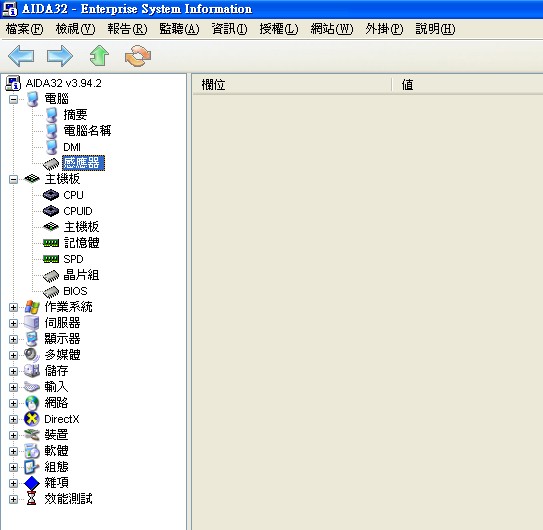Click the 欄位 column header
The height and width of the screenshot is (530, 543).
click(x=292, y=85)
